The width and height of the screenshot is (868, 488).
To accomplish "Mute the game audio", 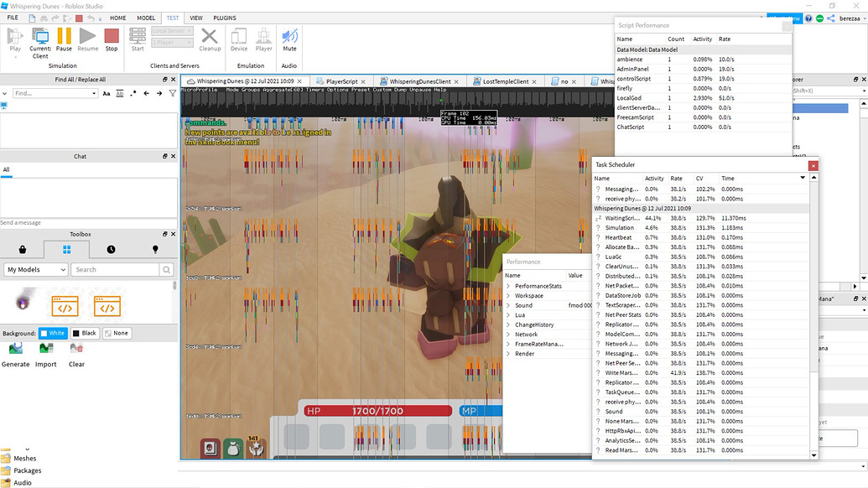I will 289,40.
